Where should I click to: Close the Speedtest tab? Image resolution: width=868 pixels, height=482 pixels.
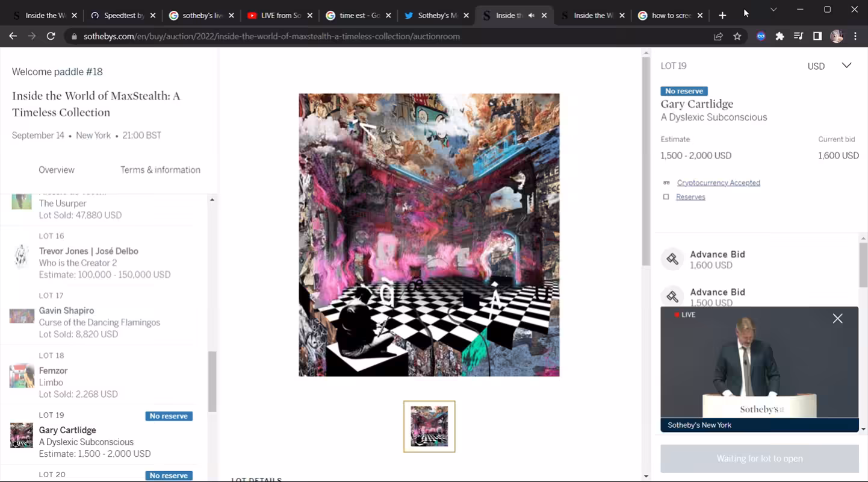(153, 16)
